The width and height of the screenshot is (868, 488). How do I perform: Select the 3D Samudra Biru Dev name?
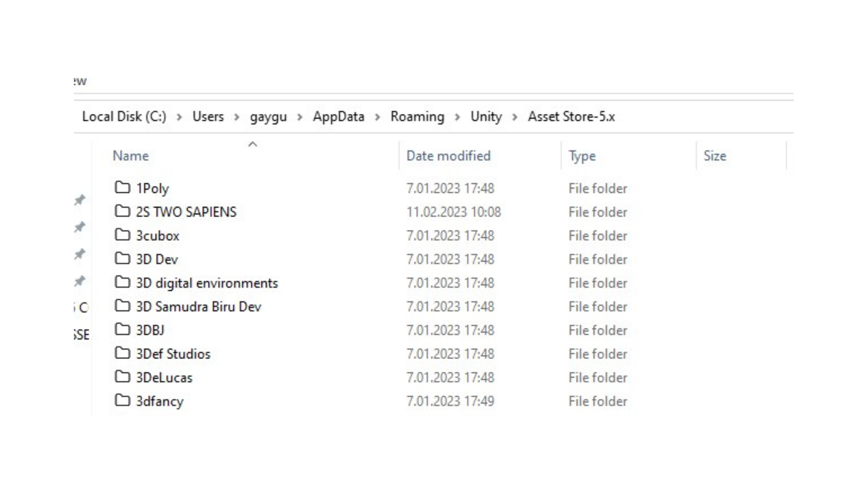tap(198, 307)
